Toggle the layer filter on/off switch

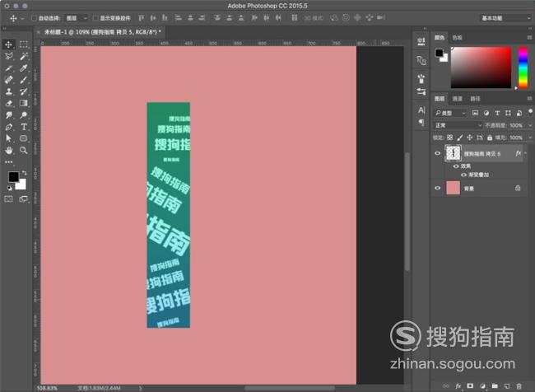pos(530,112)
